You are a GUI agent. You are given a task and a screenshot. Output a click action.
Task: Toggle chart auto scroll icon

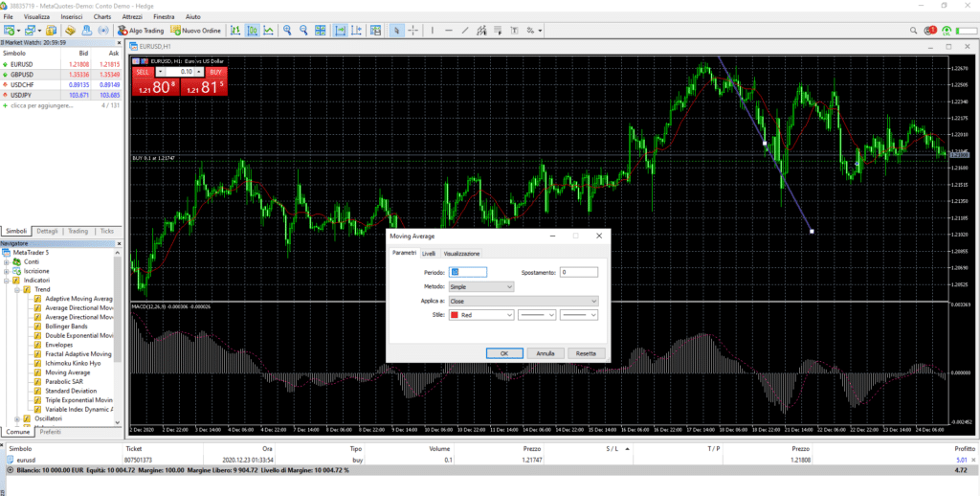click(x=340, y=30)
